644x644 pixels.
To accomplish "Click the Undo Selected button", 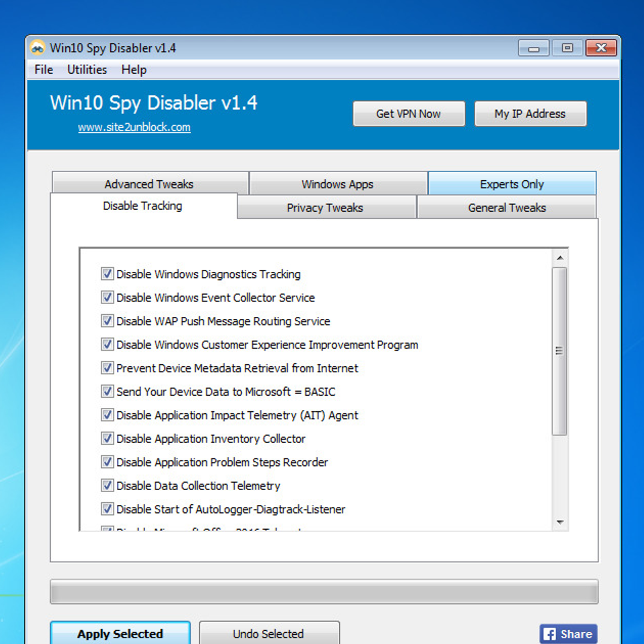I will point(269,634).
